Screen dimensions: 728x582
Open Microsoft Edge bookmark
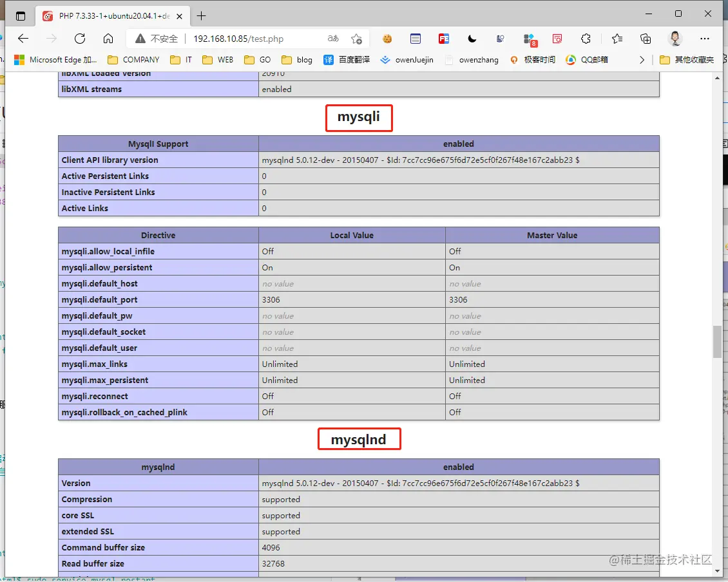click(55, 60)
